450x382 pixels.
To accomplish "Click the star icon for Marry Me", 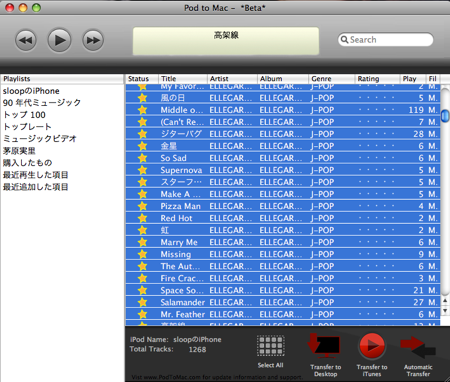I will coord(143,242).
